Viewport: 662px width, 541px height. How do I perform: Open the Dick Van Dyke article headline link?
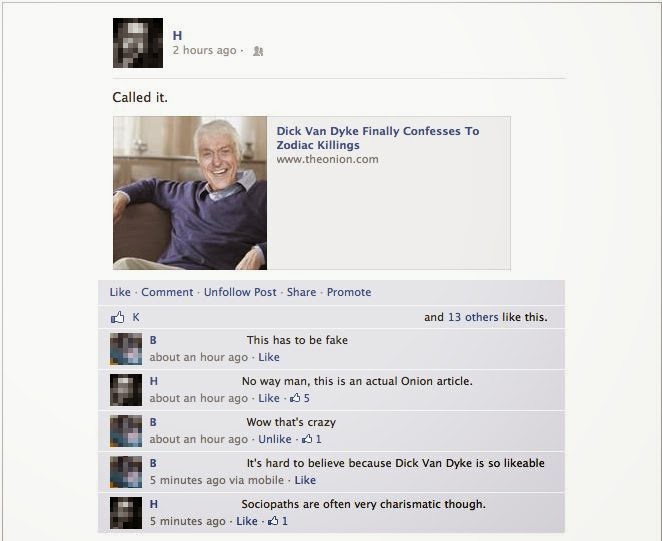[x=377, y=138]
